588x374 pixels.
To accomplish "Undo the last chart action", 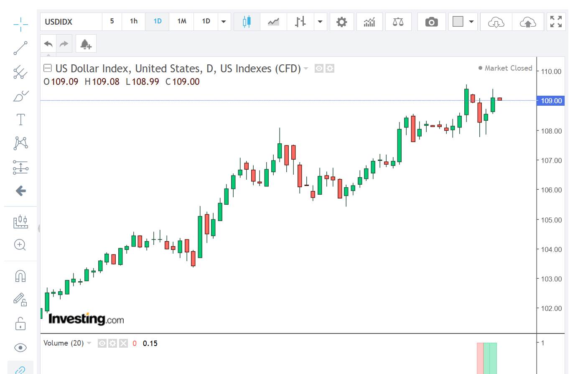I will (48, 44).
